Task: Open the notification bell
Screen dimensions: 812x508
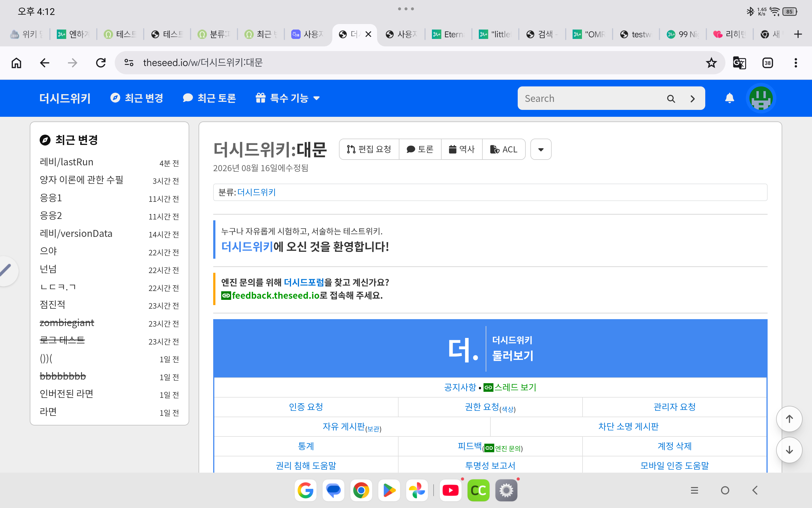Action: pyautogui.click(x=730, y=98)
